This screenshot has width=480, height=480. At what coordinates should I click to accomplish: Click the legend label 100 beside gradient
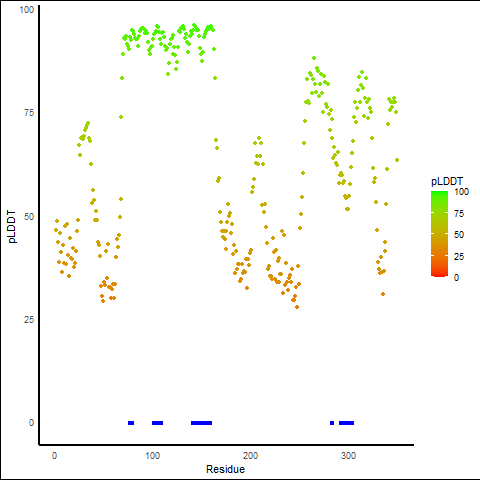[x=461, y=192]
